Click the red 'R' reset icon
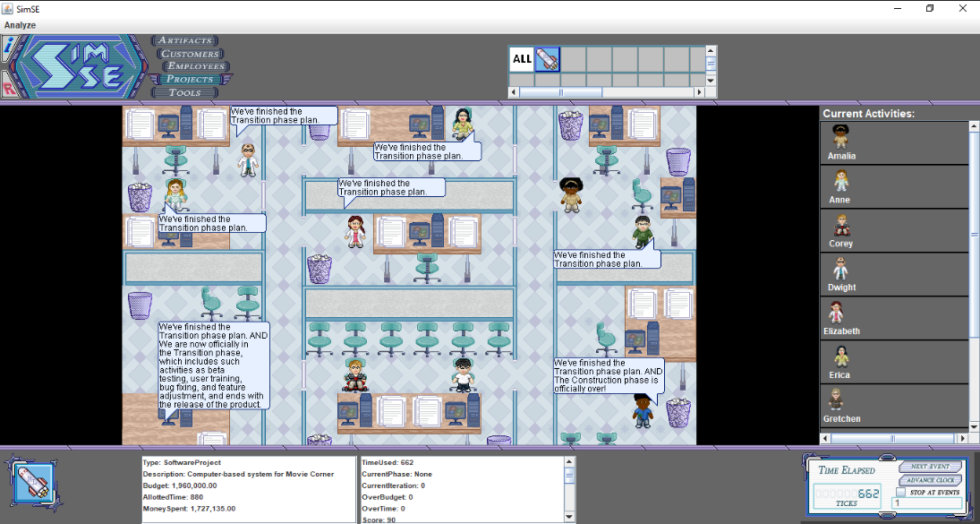Viewport: 980px width, 524px height. [x=7, y=89]
